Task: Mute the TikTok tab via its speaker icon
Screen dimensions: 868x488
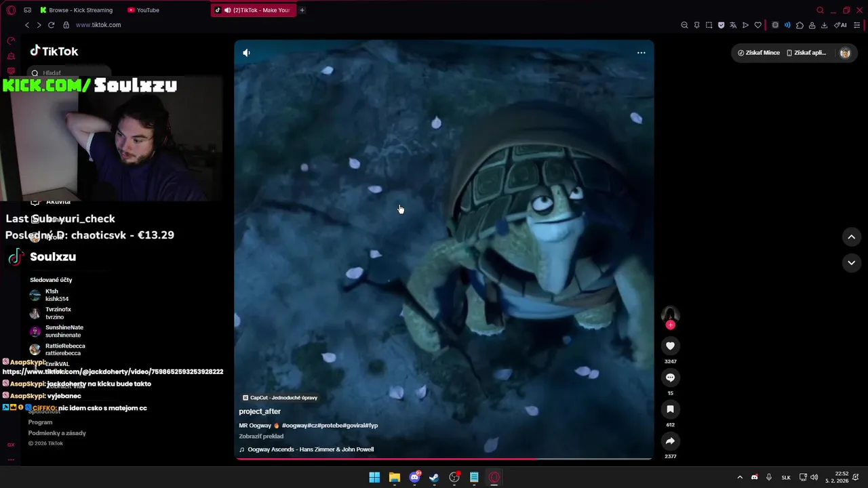Action: tap(227, 10)
